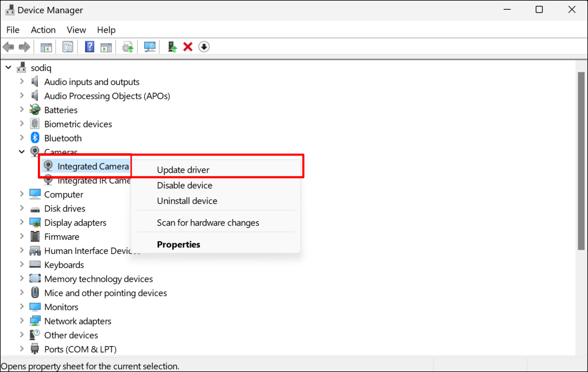
Task: Click the down-arrow disable device icon
Action: 204,47
